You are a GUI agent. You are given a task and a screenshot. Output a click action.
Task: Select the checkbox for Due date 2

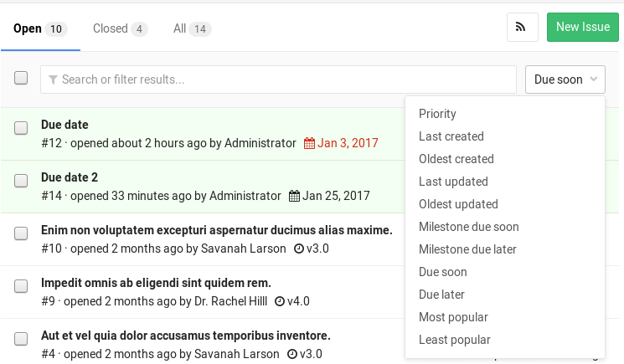click(x=21, y=182)
